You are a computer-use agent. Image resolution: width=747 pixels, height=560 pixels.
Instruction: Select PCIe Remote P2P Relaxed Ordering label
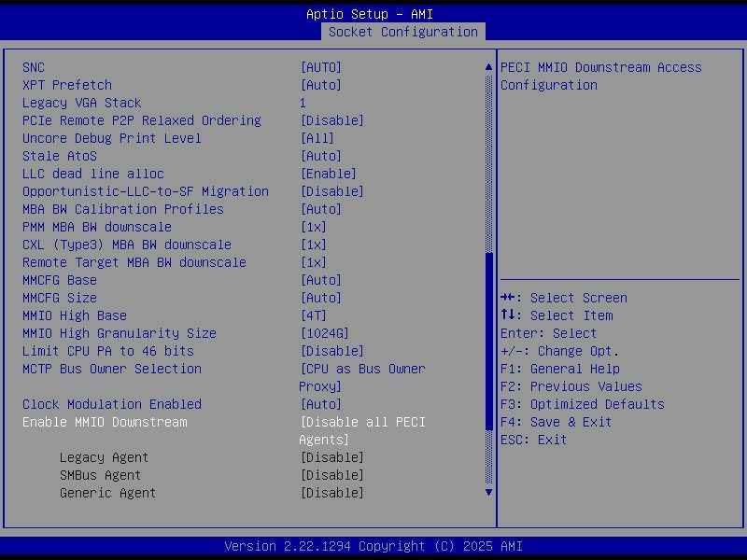(x=142, y=120)
